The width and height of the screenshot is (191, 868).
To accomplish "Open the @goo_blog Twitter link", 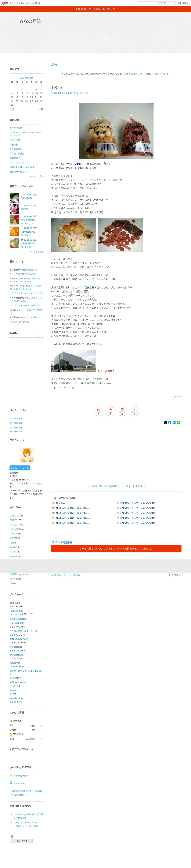I will coord(19,783).
